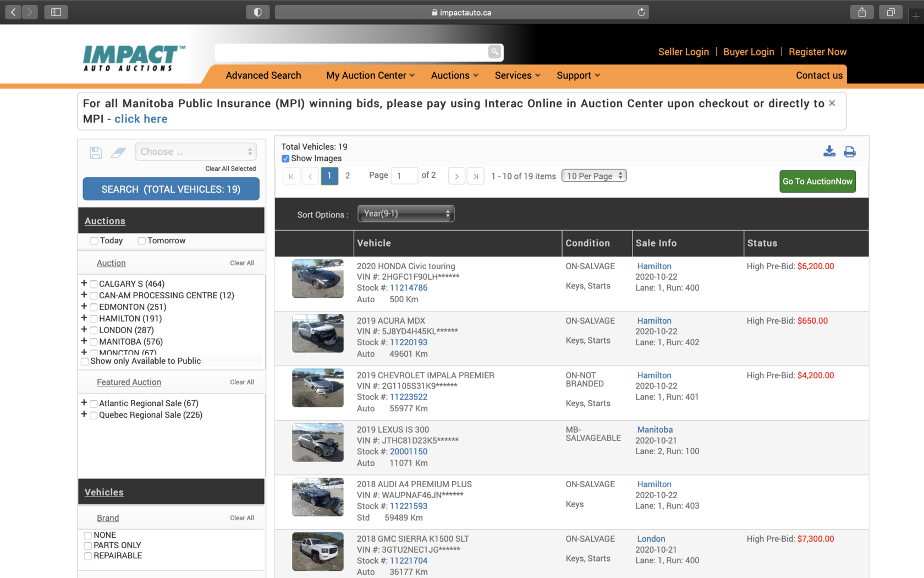Open Seller Login
This screenshot has height=578, width=924.
pos(684,52)
